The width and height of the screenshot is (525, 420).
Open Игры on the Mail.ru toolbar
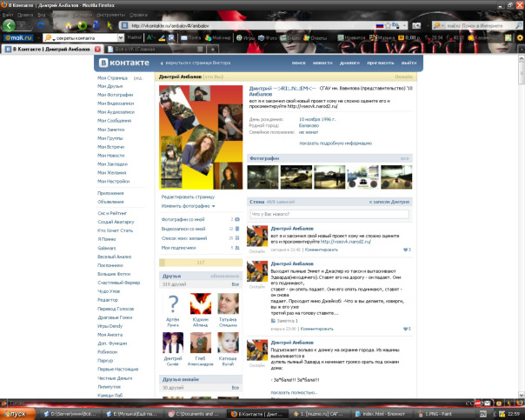[x=246, y=38]
